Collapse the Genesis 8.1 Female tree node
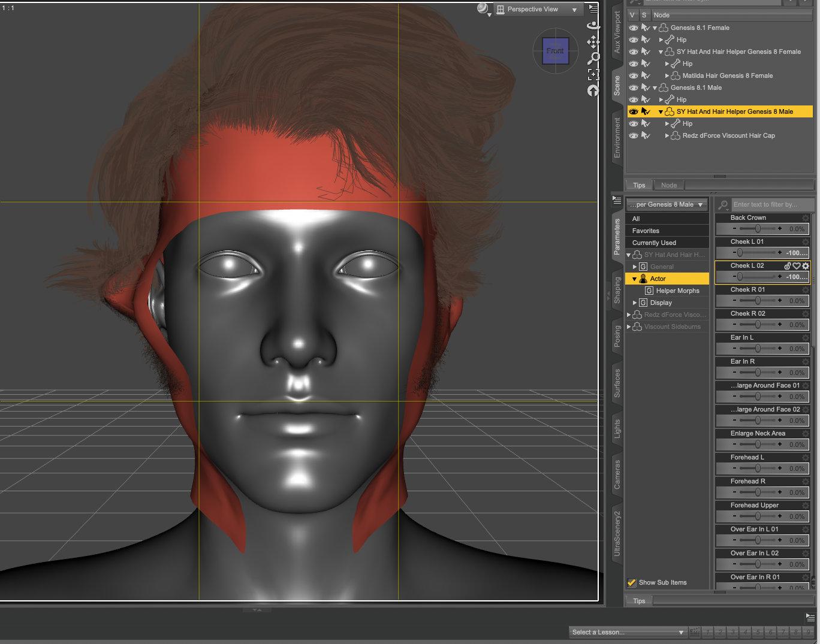The width and height of the screenshot is (820, 644). coord(655,28)
